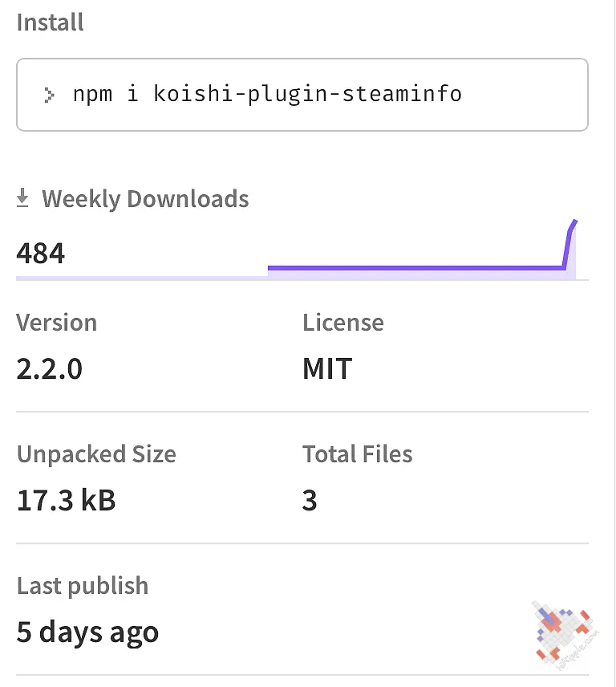Click the spike on the downloads sparkline

(570, 242)
